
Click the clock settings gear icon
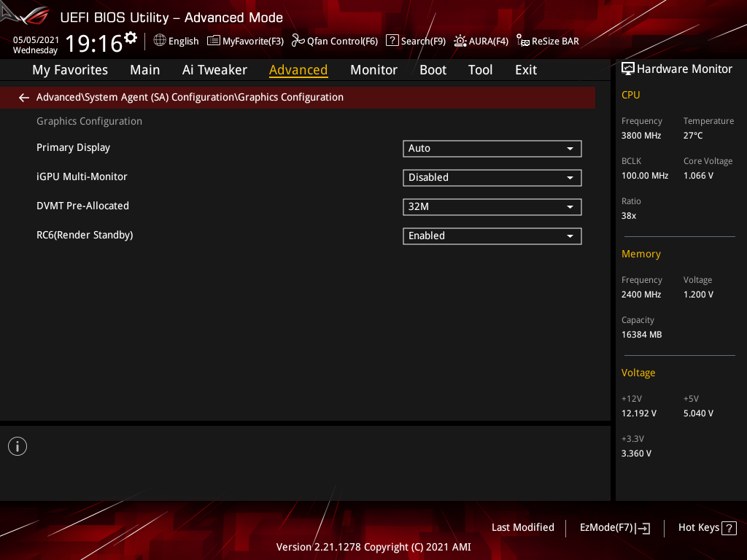point(131,37)
